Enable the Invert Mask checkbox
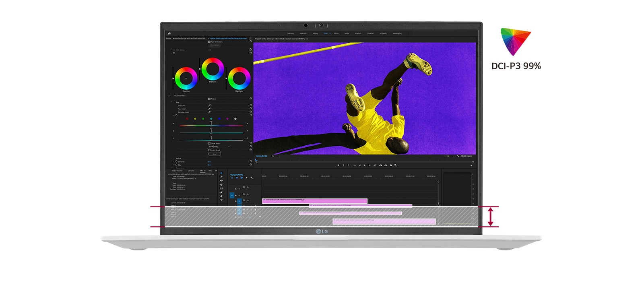 (x=209, y=150)
